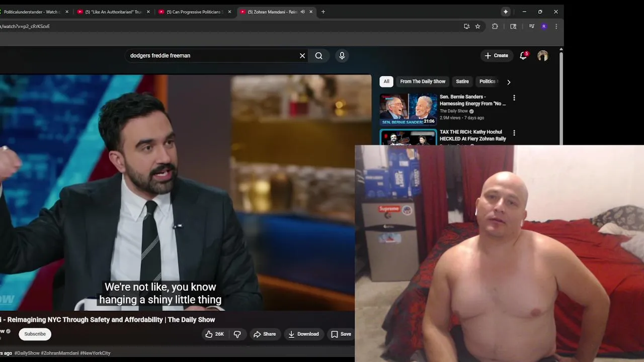Clear the search box with the X

(x=302, y=56)
